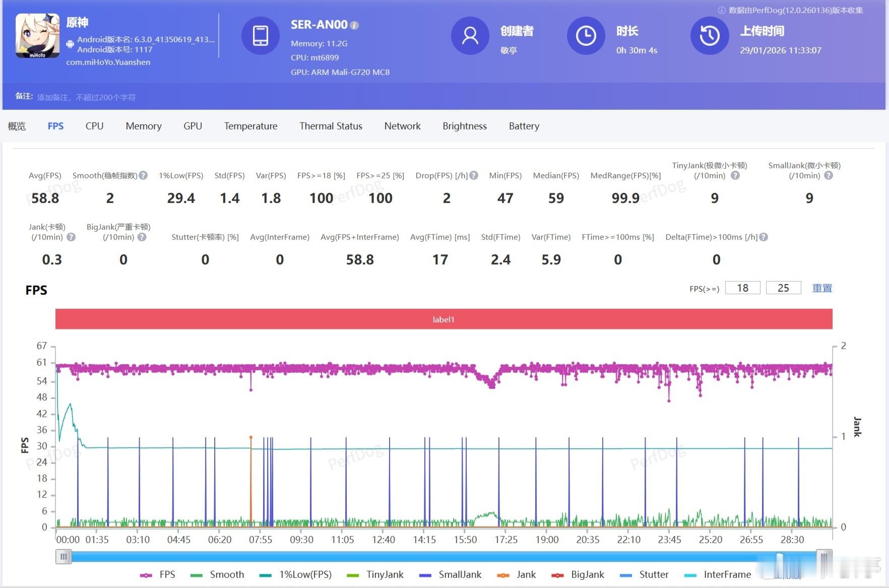Switch to the CPU tab
Viewport: 889px width, 588px height.
(94, 126)
